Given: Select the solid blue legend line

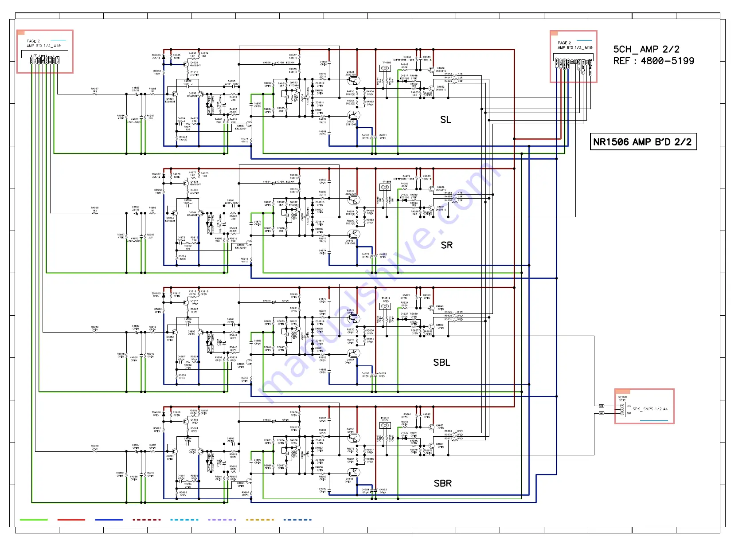Looking at the screenshot, I should pos(109,520).
